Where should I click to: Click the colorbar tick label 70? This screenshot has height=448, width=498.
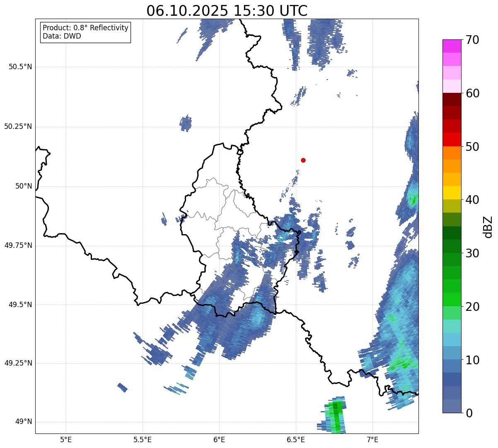click(472, 40)
